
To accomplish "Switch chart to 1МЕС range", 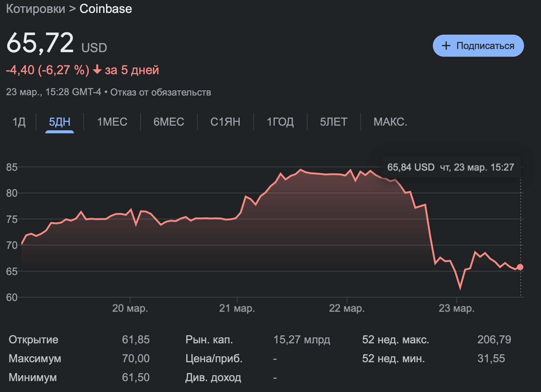I will coord(112,122).
